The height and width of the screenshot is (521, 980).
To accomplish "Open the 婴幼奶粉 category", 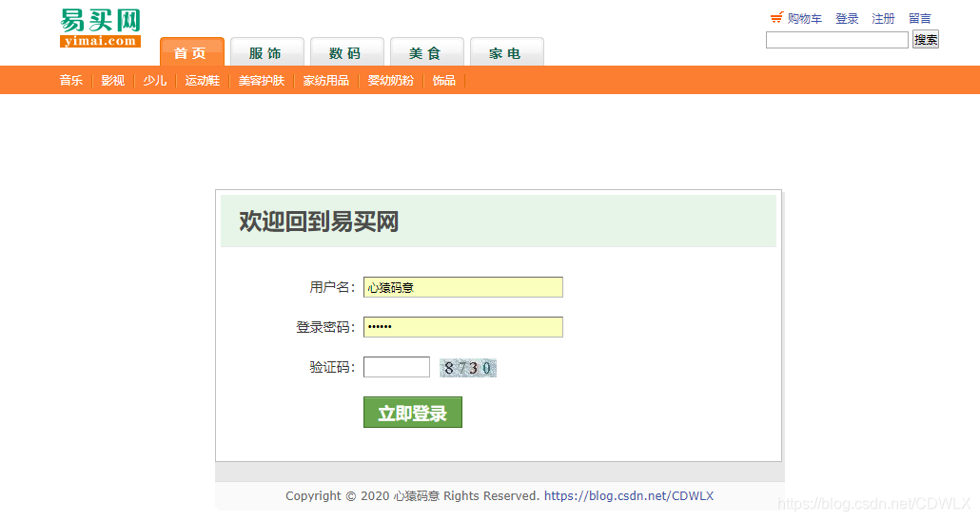I will [x=391, y=81].
